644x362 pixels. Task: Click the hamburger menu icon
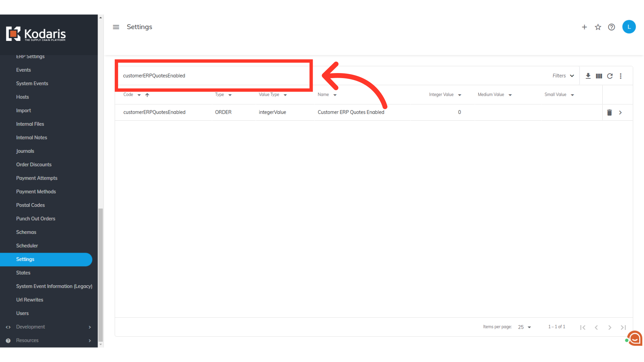116,27
